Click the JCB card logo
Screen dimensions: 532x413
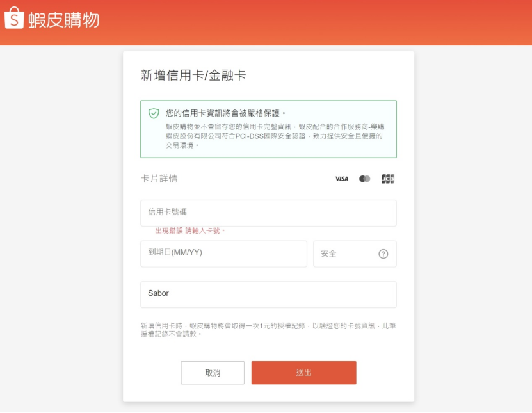(x=388, y=179)
